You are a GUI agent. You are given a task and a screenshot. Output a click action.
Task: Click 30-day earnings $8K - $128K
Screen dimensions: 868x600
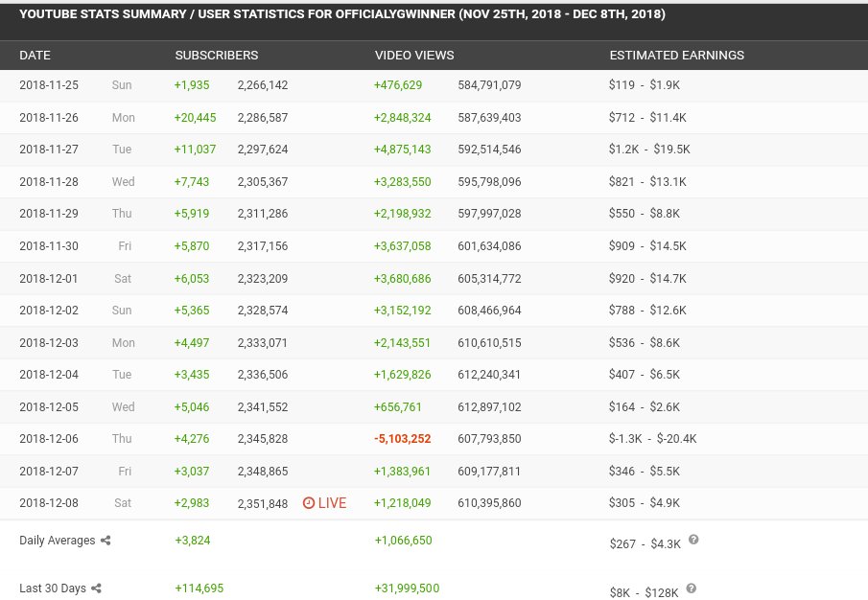pyautogui.click(x=645, y=592)
